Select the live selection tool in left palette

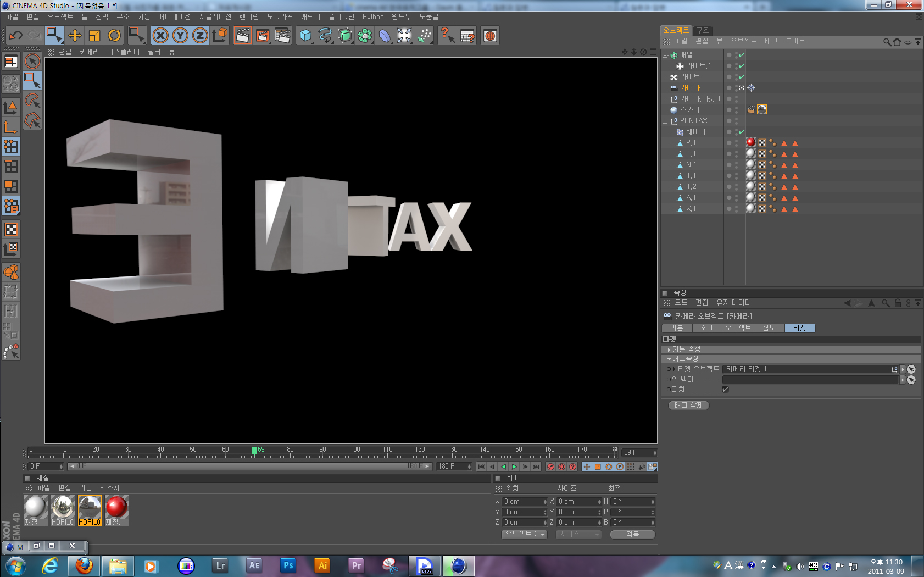[x=32, y=61]
